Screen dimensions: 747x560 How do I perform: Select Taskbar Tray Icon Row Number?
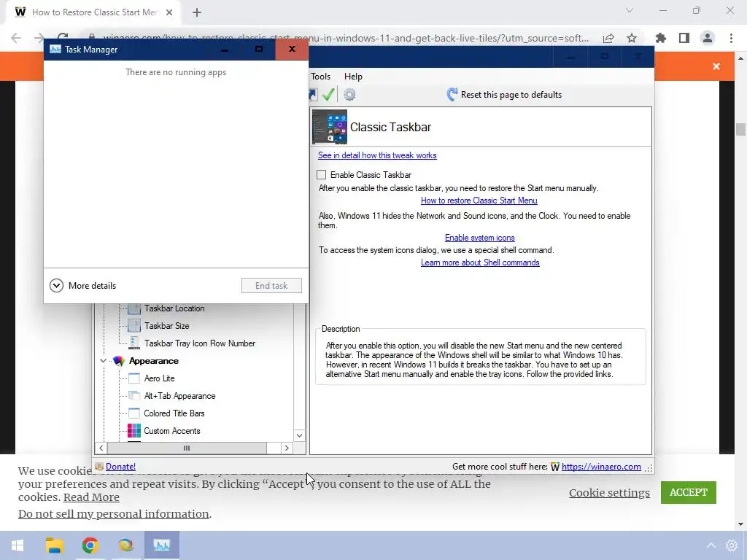point(200,343)
